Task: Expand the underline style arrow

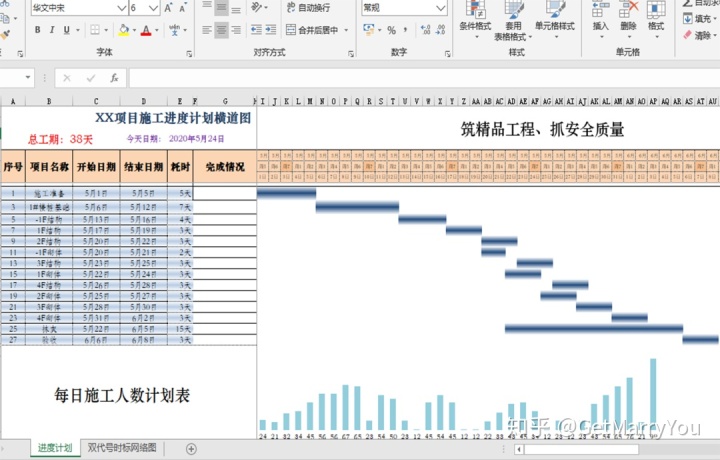Action: tap(78, 30)
